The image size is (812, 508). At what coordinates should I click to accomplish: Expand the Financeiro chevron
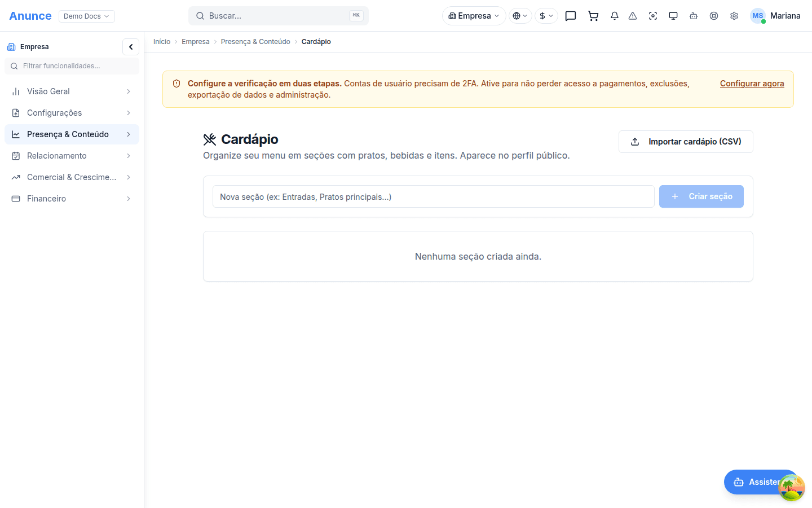[129, 199]
